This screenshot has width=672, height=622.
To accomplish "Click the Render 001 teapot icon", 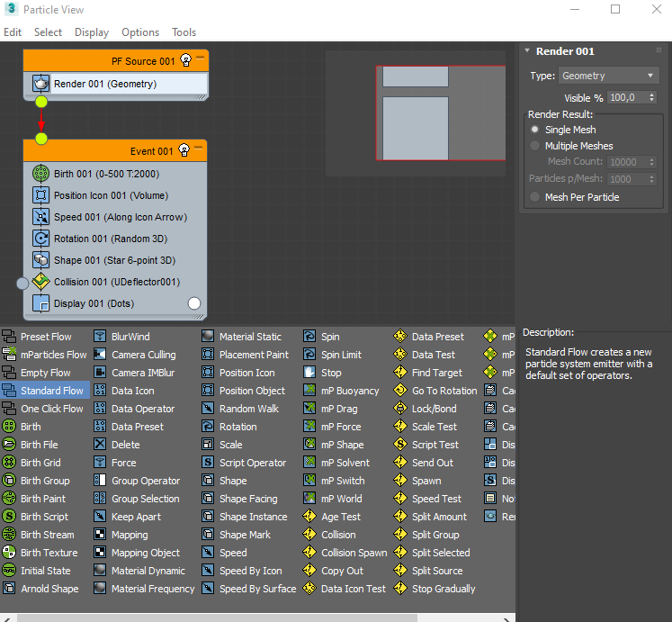I will [40, 84].
